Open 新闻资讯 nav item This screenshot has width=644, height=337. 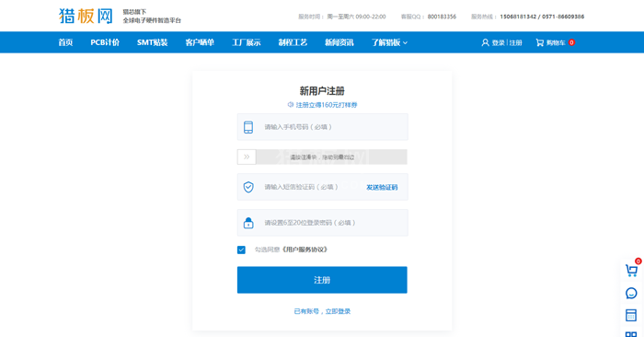339,42
